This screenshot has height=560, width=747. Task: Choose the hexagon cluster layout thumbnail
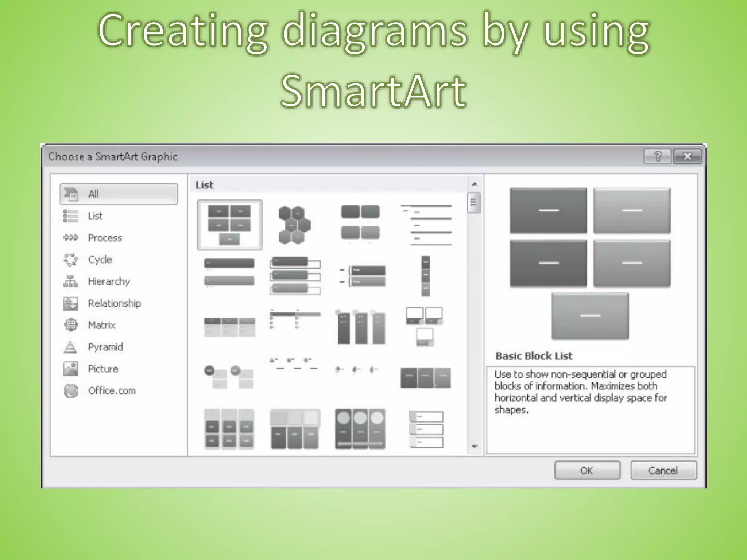click(295, 225)
